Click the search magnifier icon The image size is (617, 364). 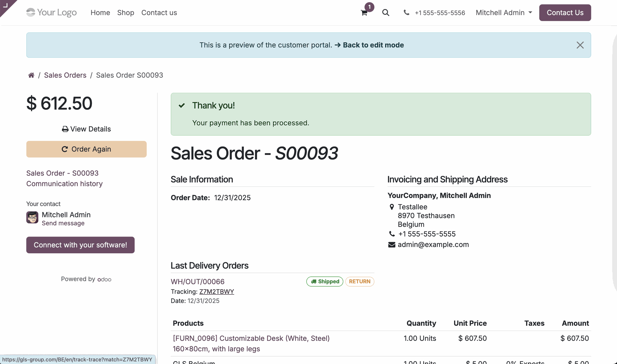click(386, 13)
